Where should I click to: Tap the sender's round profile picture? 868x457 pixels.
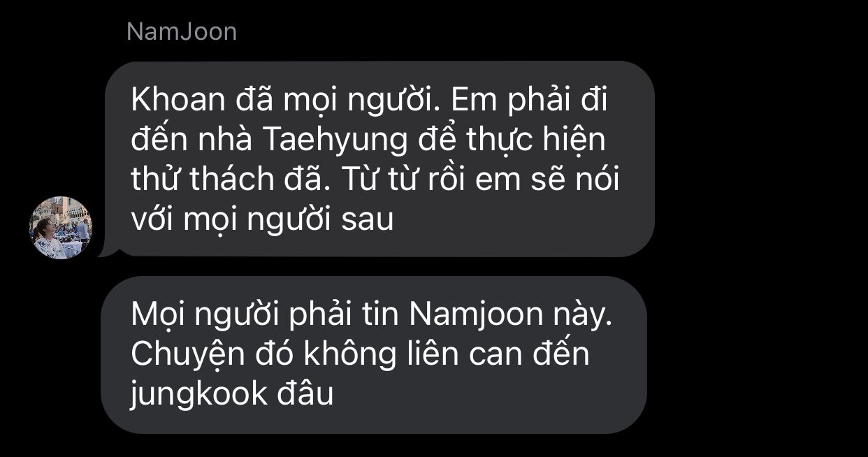pos(61,228)
